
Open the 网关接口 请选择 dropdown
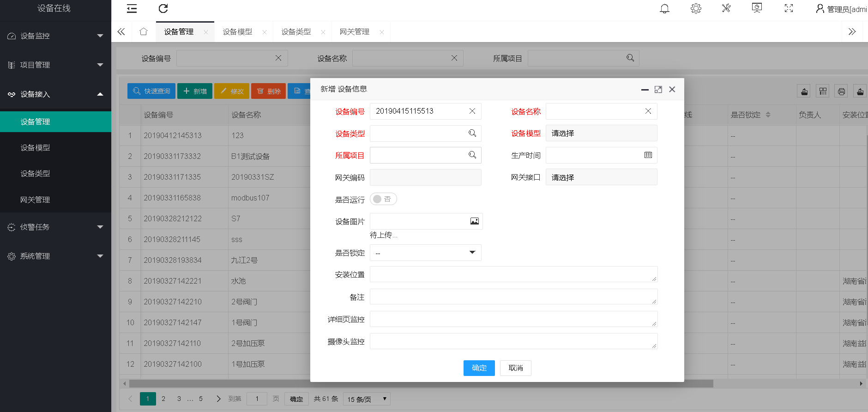click(602, 177)
